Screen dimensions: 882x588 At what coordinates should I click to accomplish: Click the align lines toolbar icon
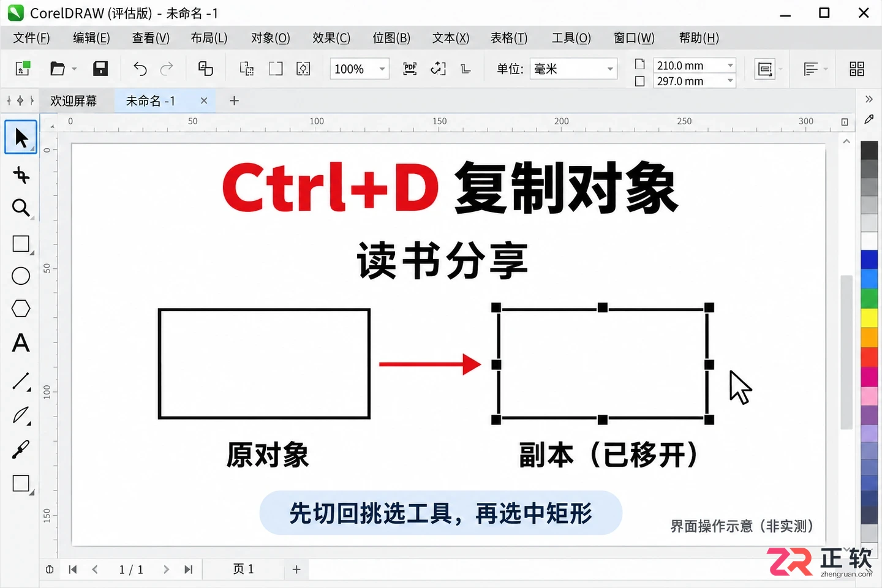[810, 69]
